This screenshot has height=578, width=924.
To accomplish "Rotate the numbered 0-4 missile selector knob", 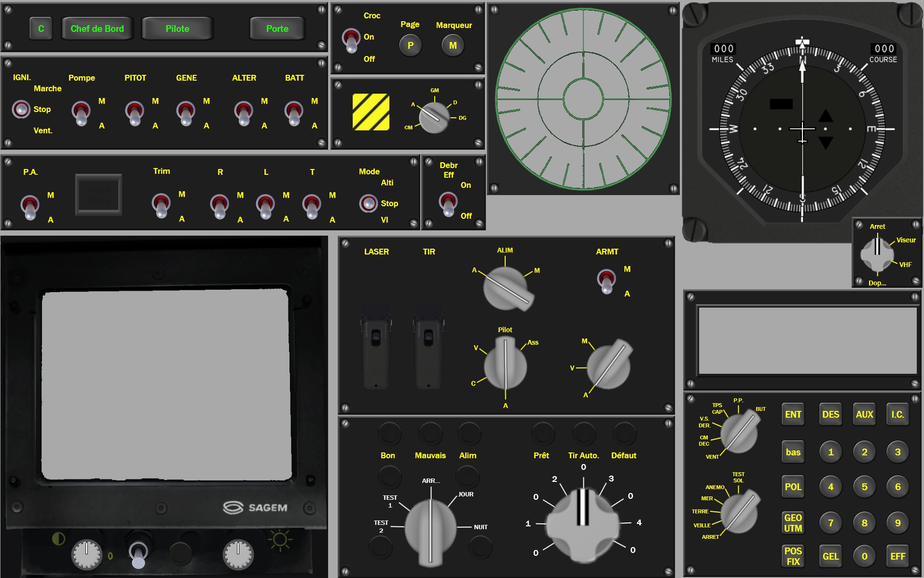I will pyautogui.click(x=582, y=525).
